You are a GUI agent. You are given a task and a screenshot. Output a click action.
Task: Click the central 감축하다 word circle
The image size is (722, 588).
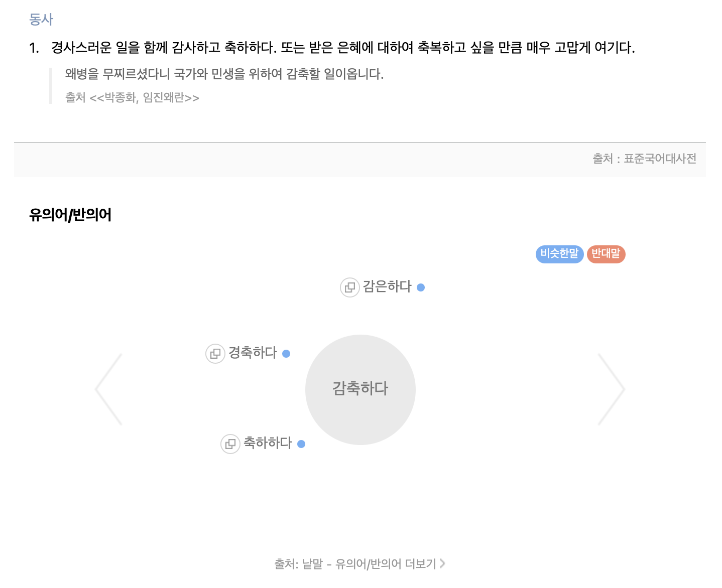(x=360, y=389)
